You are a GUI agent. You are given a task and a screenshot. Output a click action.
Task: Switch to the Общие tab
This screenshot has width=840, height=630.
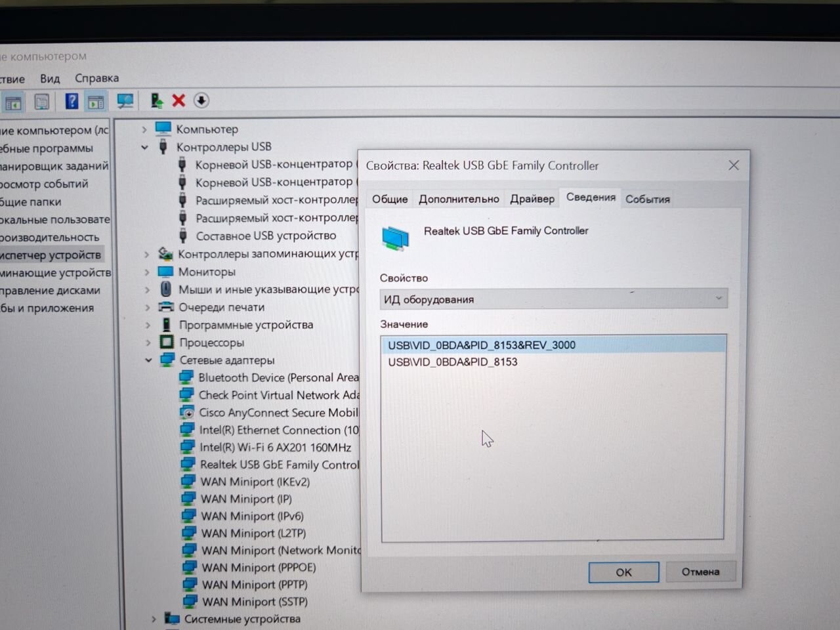tap(390, 199)
